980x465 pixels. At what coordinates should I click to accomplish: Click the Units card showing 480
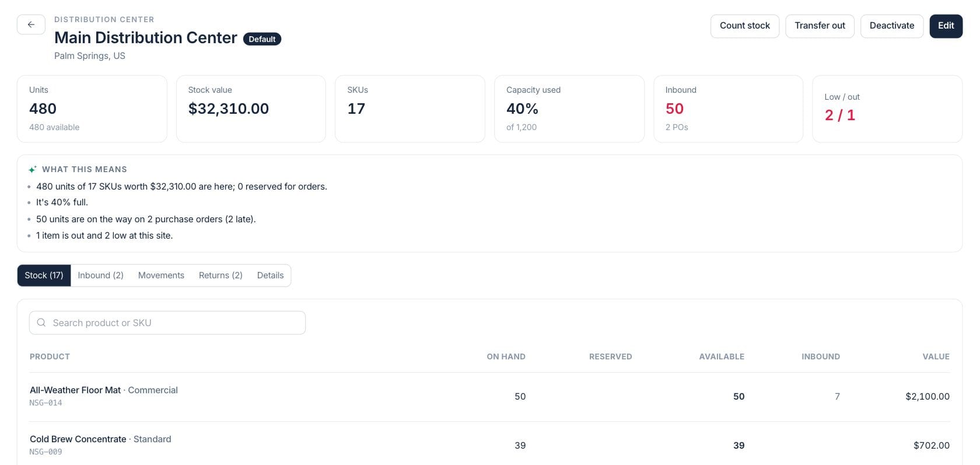click(92, 109)
